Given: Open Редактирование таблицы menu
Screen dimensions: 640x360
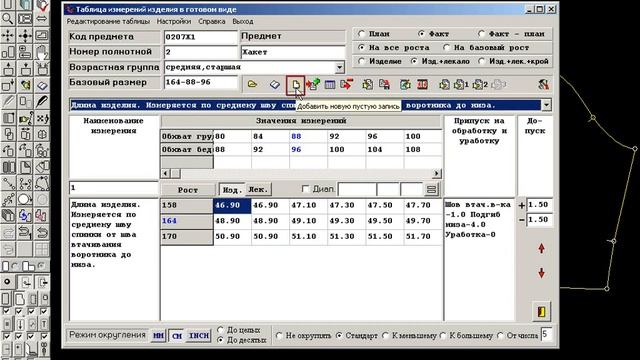Looking at the screenshot, I should pos(108,21).
